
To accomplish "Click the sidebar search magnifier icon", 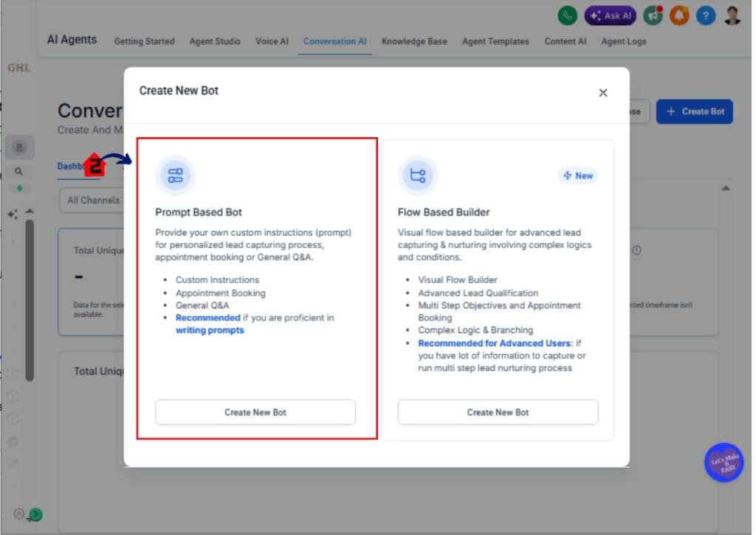I will pyautogui.click(x=18, y=171).
